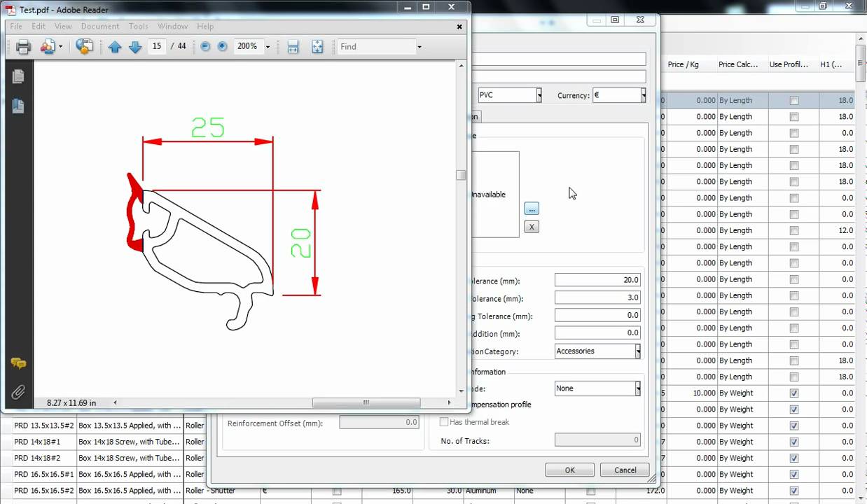Open the Collaborate icon's dropdown arrow
The image size is (867, 504).
(60, 47)
